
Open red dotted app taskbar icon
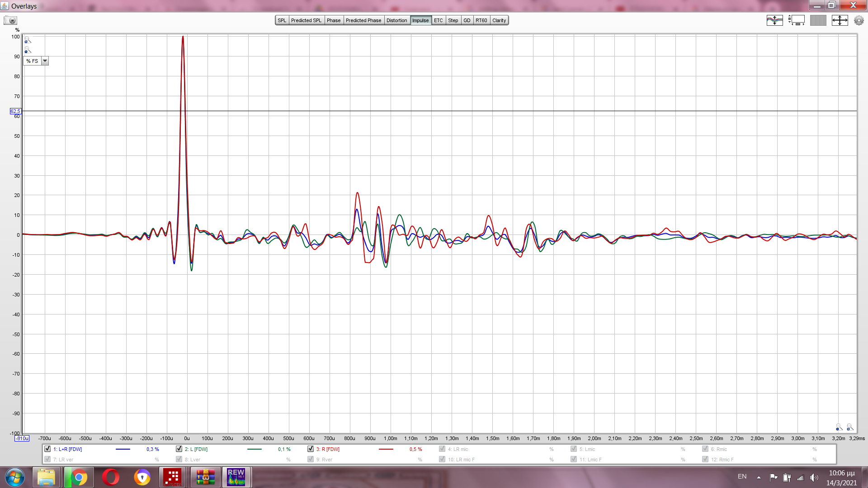[x=172, y=477]
